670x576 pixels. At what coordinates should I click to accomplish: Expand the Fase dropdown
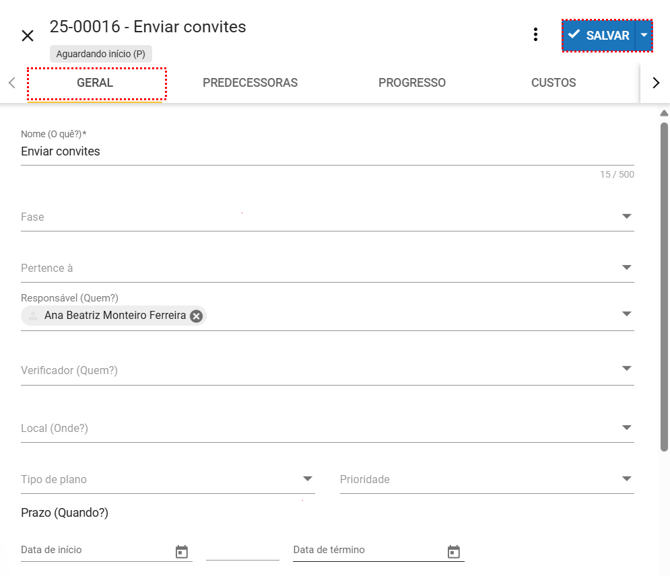627,217
